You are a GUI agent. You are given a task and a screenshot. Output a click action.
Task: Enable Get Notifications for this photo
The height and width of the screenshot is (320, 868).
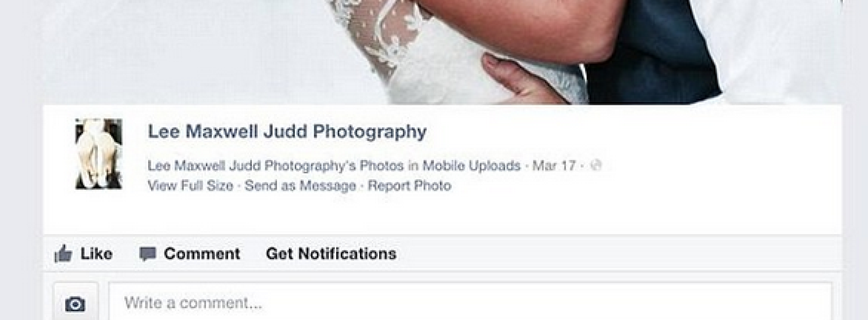coord(331,254)
